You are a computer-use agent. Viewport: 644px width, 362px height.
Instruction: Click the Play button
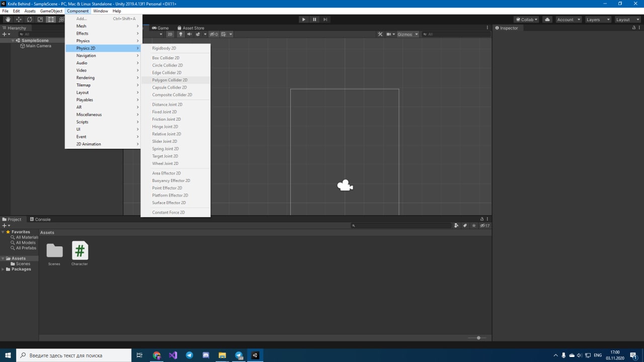point(303,20)
